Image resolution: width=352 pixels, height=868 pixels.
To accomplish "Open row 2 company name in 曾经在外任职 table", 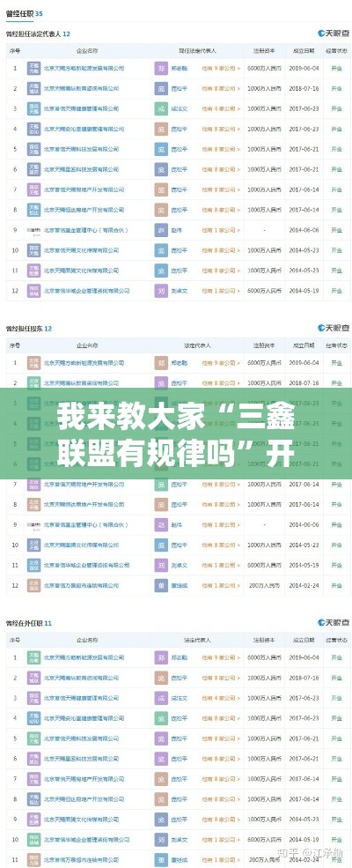I will click(81, 677).
